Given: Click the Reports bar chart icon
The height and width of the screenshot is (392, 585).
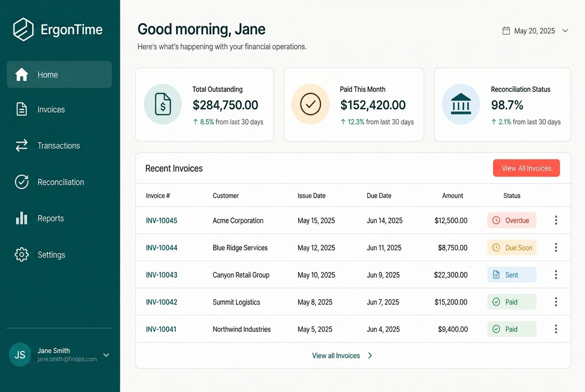Looking at the screenshot, I should tap(22, 218).
